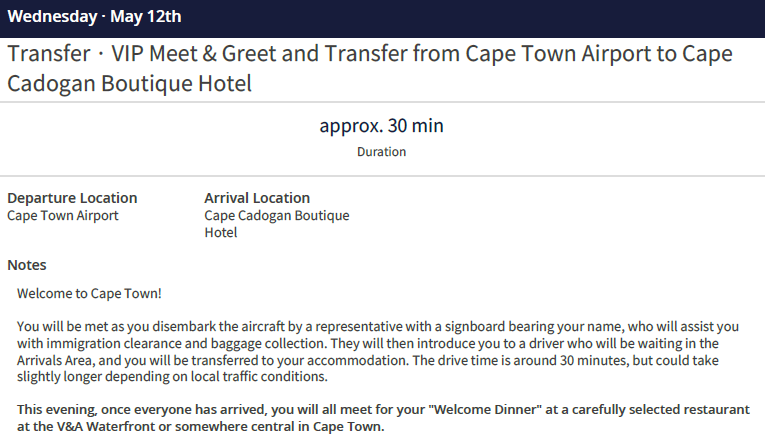
Task: Click the Wednesday May 12th date header
Action: 95,17
